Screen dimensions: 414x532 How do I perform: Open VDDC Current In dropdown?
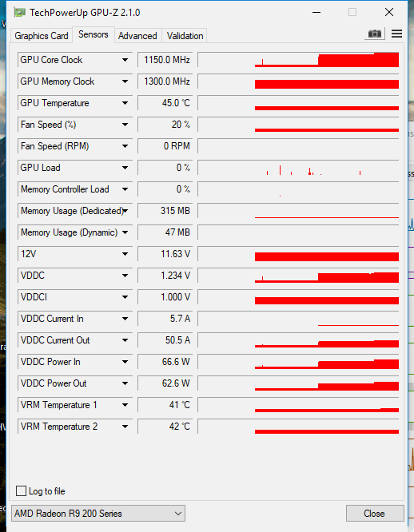click(x=125, y=319)
